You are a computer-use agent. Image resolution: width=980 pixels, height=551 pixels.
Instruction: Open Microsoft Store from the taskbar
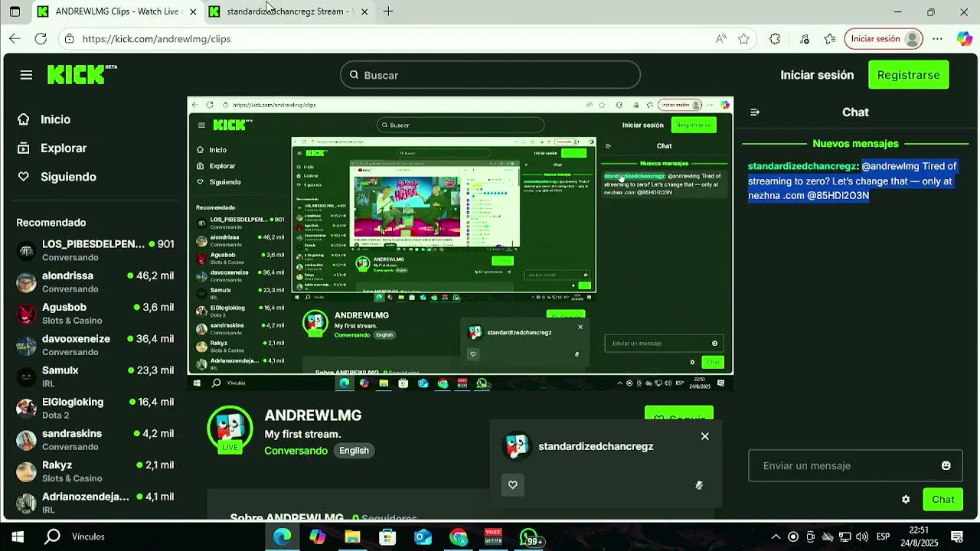[387, 536]
